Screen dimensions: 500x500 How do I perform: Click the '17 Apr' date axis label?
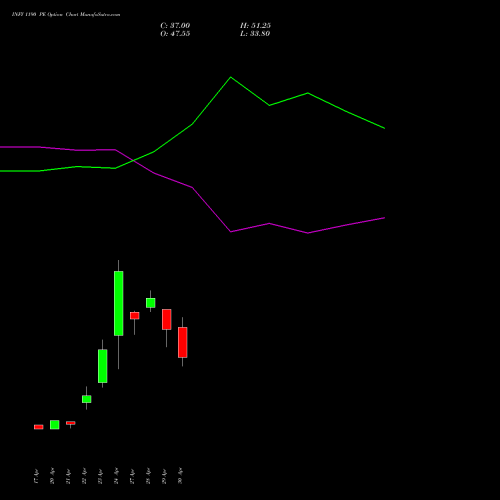36,476
